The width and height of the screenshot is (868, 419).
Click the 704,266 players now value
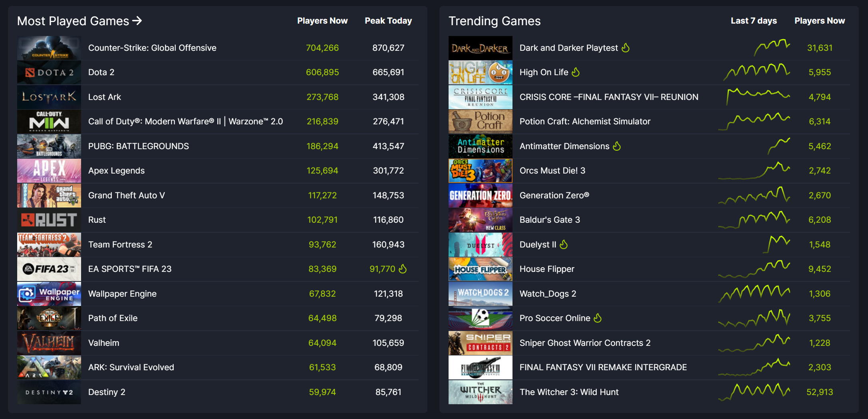click(322, 48)
